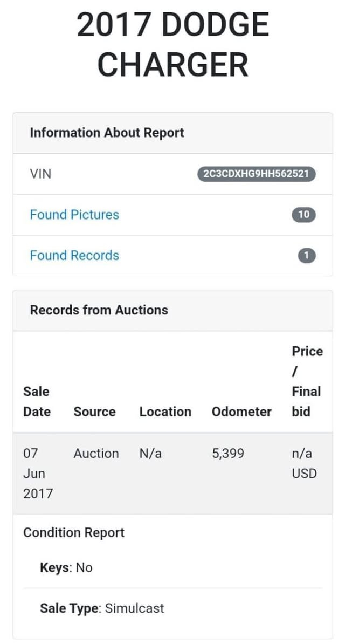The image size is (345, 644).
Task: Click the Sale Type: Simulcast entry
Action: pos(102,609)
